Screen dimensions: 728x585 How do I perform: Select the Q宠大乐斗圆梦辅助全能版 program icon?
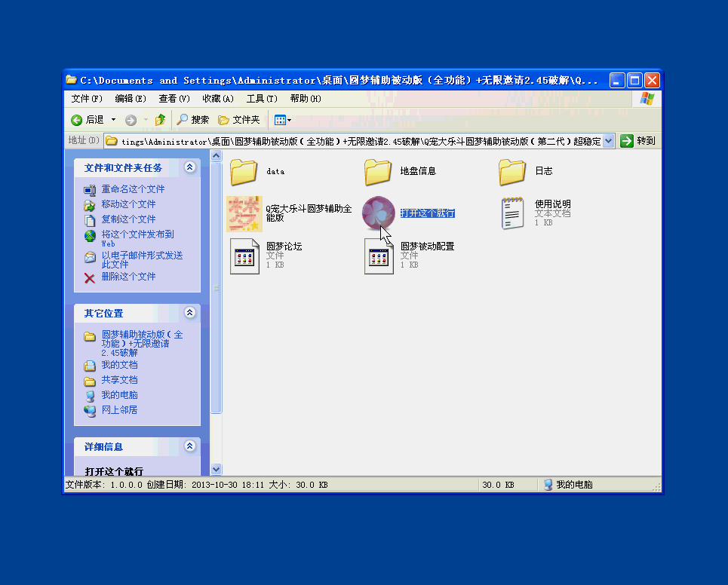click(x=244, y=214)
